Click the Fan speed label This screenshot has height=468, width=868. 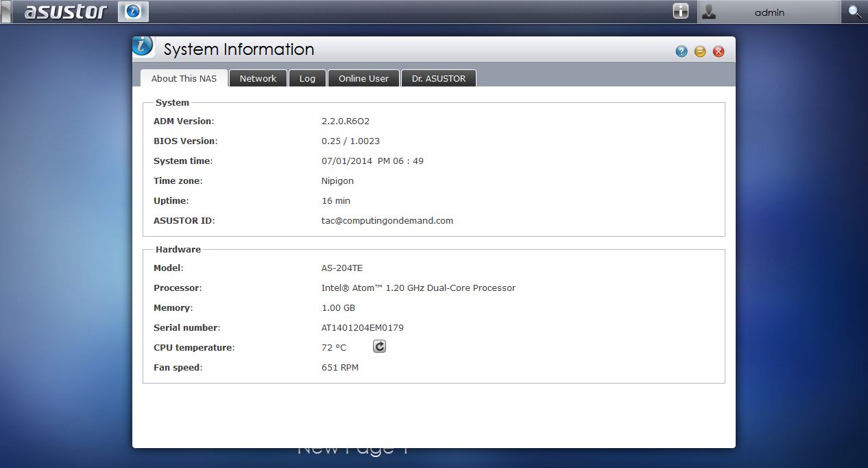pyautogui.click(x=178, y=367)
